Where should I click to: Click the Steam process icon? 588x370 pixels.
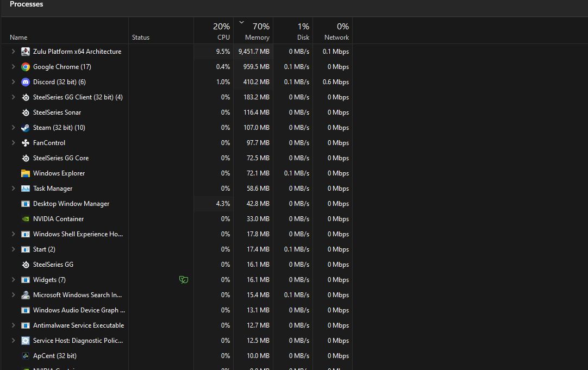26,128
